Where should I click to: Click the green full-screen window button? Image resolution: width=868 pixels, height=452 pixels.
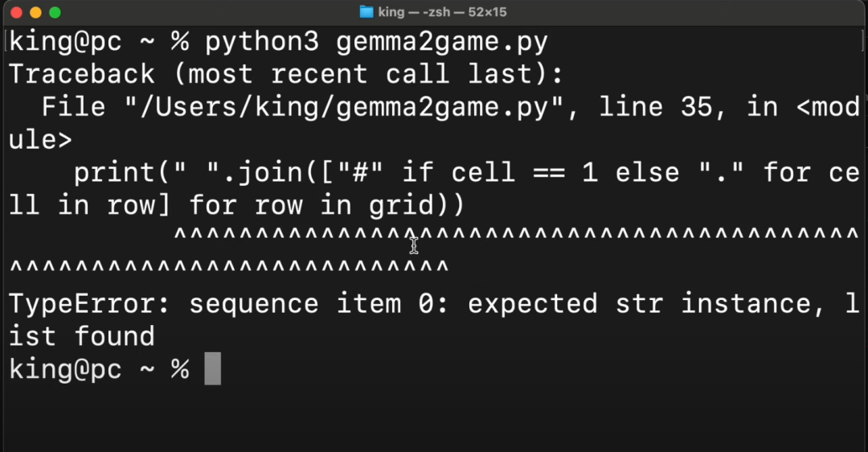[x=55, y=13]
